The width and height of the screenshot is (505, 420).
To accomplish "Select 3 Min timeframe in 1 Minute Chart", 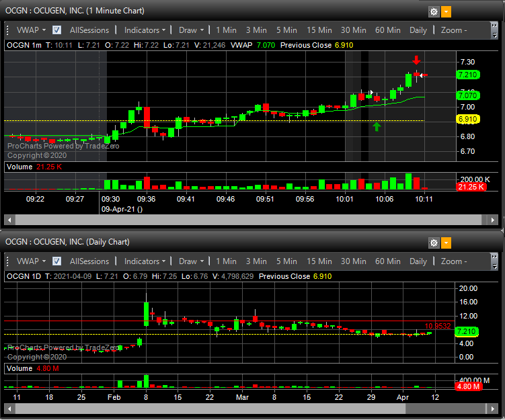I will point(256,30).
